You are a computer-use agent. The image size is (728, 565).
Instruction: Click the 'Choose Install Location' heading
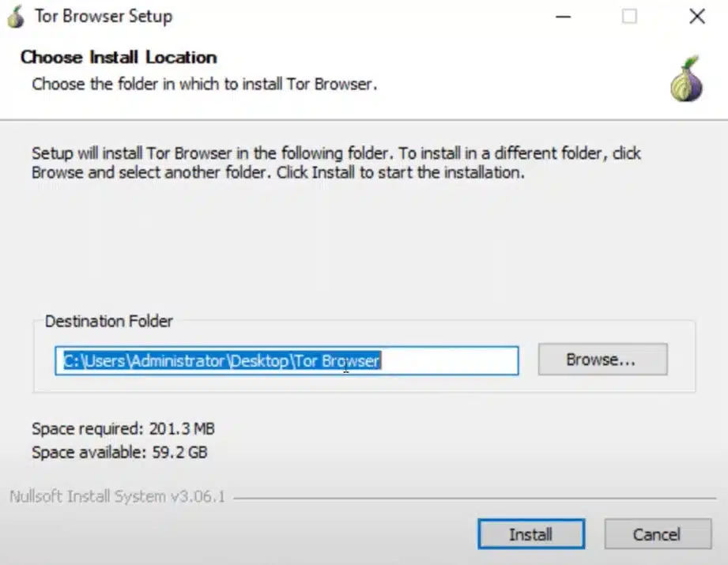[119, 57]
